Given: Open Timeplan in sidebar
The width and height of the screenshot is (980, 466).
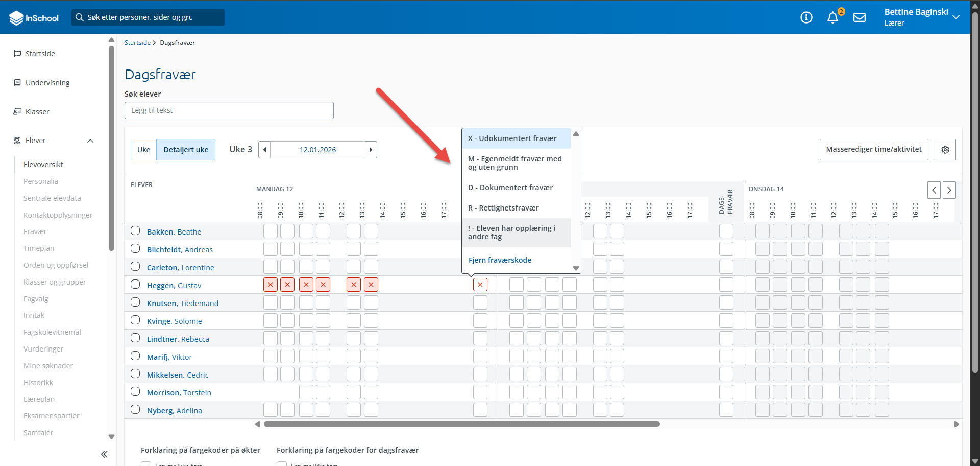Looking at the screenshot, I should tap(39, 248).
